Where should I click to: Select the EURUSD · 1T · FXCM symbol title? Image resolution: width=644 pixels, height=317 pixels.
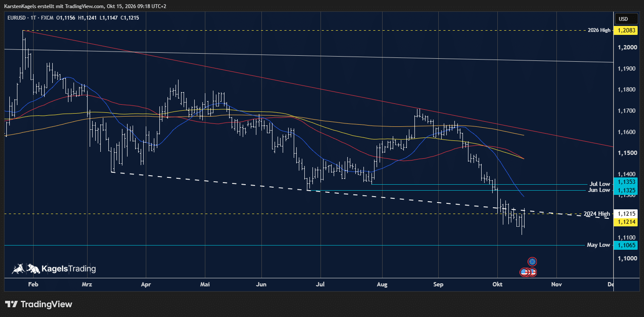pos(31,17)
